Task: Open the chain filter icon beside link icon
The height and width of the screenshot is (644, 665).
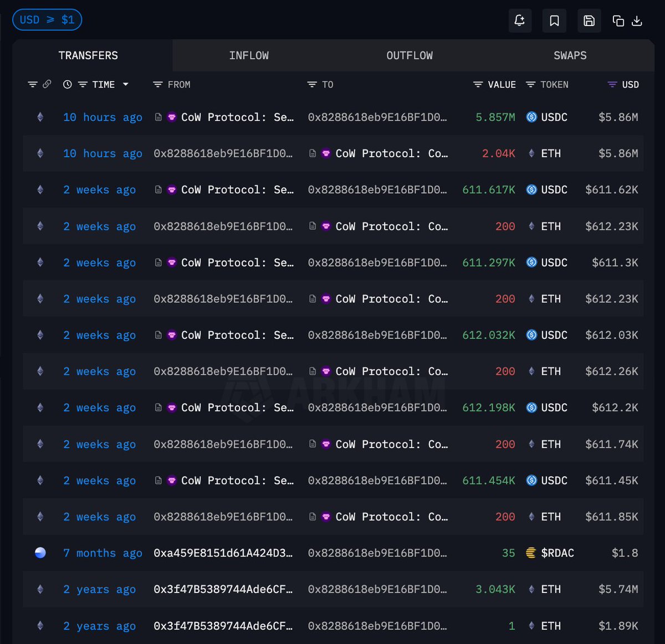Action: [33, 84]
